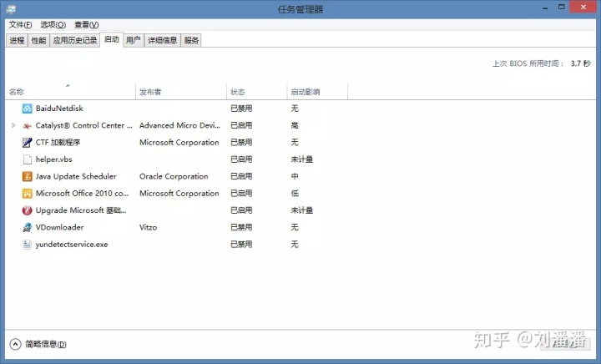Click the Microsoft Office 2010 icon

tap(28, 194)
